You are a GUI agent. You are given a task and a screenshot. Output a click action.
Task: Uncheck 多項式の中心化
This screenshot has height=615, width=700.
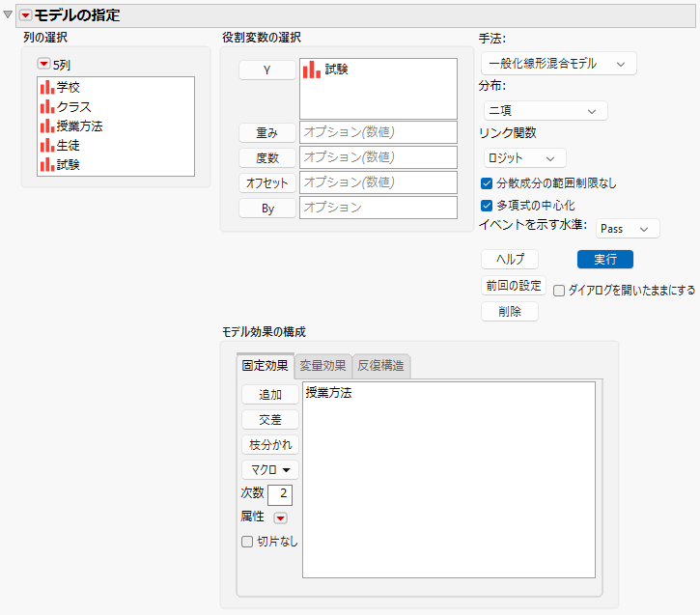[487, 206]
